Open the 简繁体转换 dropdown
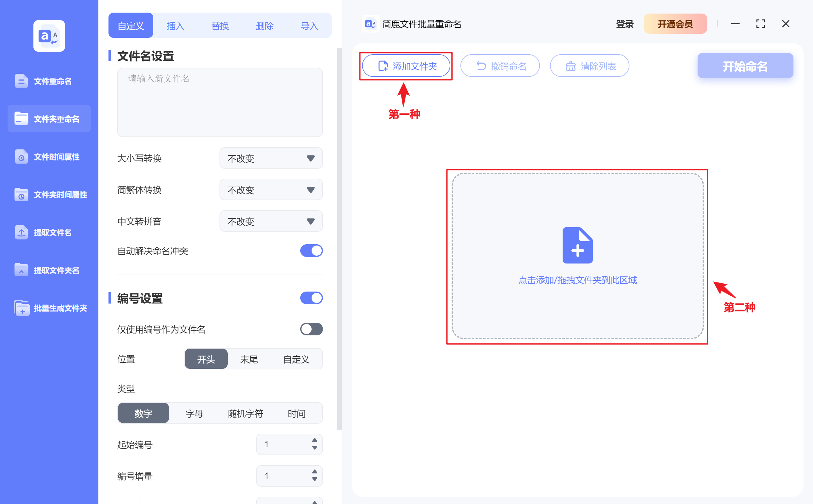The image size is (813, 504). pos(271,189)
